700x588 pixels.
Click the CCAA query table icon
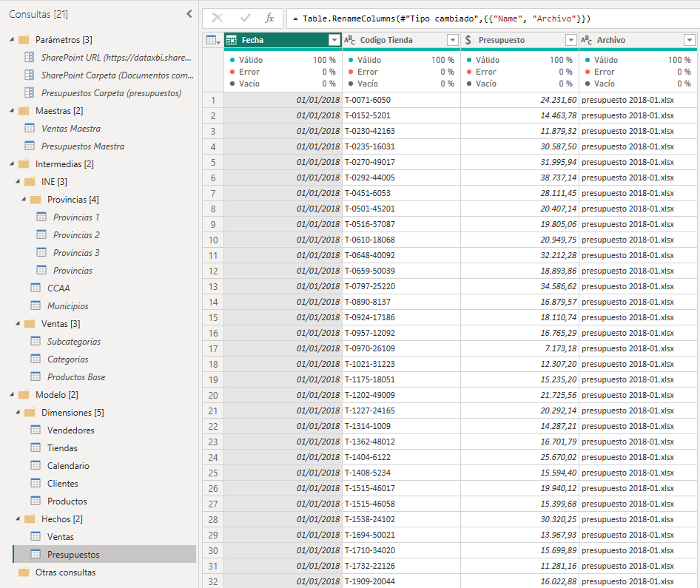pyautogui.click(x=36, y=288)
